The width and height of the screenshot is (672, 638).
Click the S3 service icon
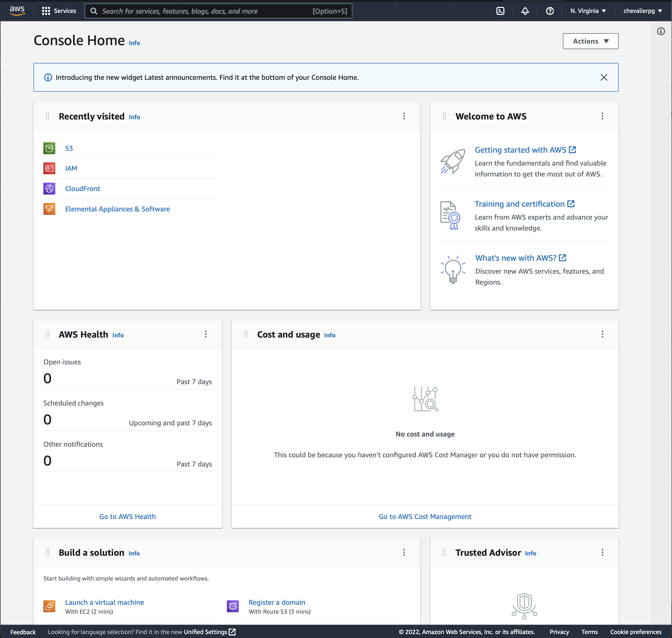(49, 148)
